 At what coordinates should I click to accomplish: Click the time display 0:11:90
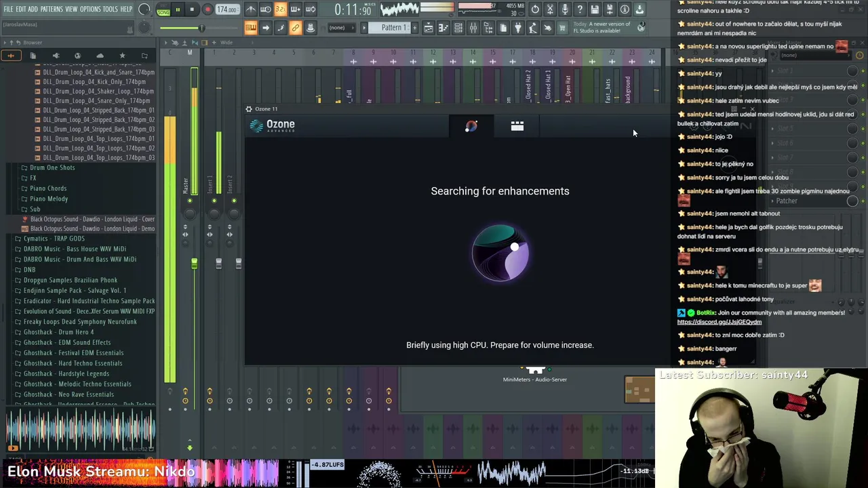click(353, 10)
